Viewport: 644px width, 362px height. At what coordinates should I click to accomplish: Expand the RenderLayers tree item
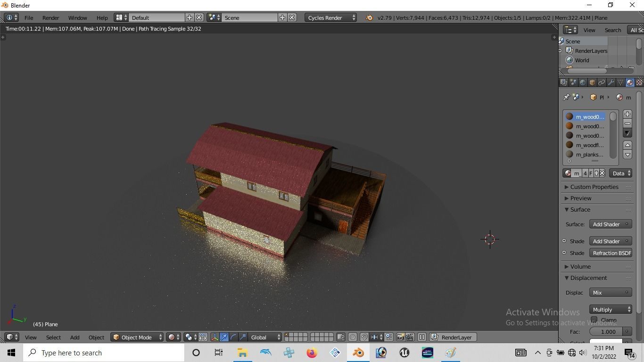point(560,50)
